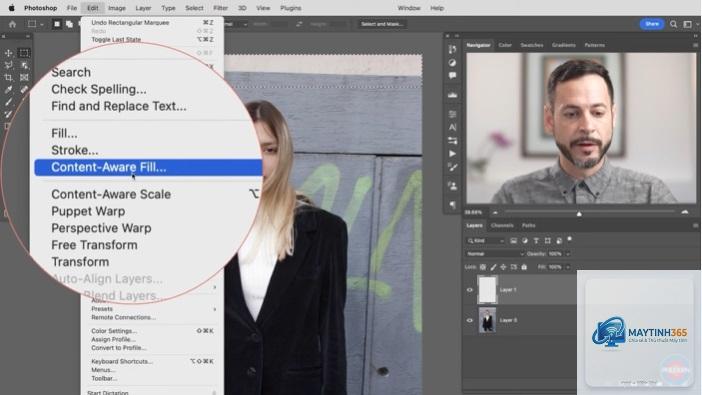Expand the Presets submenu in Edit menu
The height and width of the screenshot is (395, 702).
(153, 309)
